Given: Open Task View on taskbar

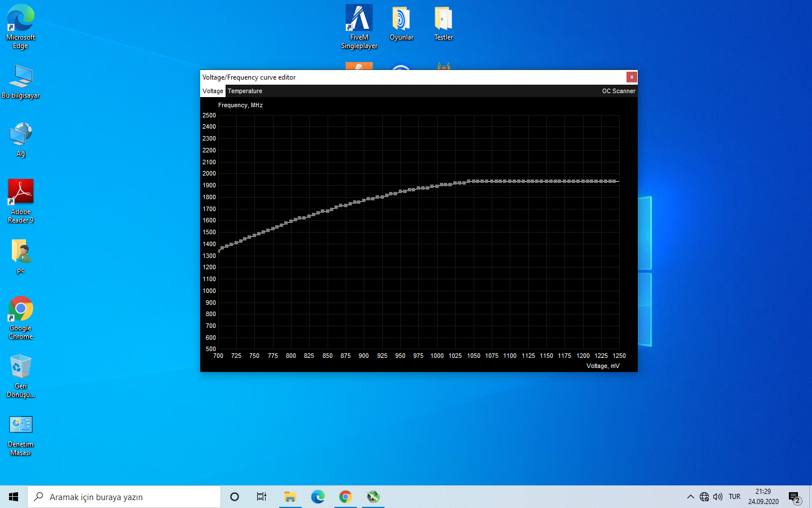Looking at the screenshot, I should (262, 497).
